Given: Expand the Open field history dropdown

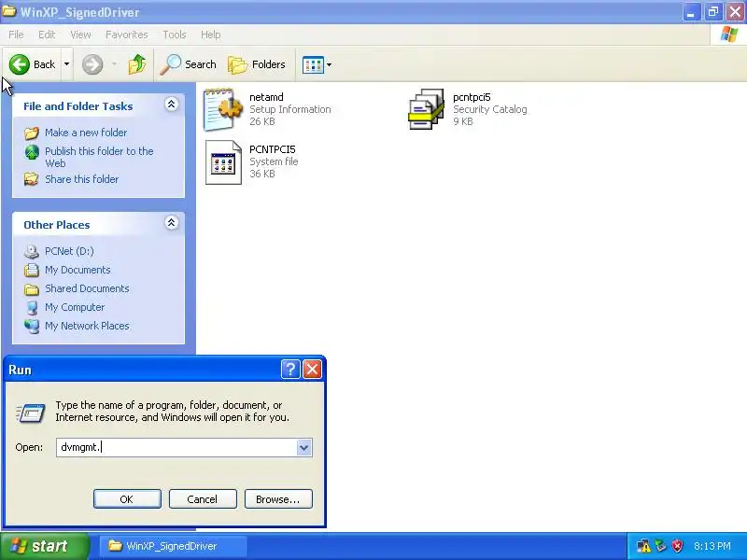Looking at the screenshot, I should coord(304,448).
